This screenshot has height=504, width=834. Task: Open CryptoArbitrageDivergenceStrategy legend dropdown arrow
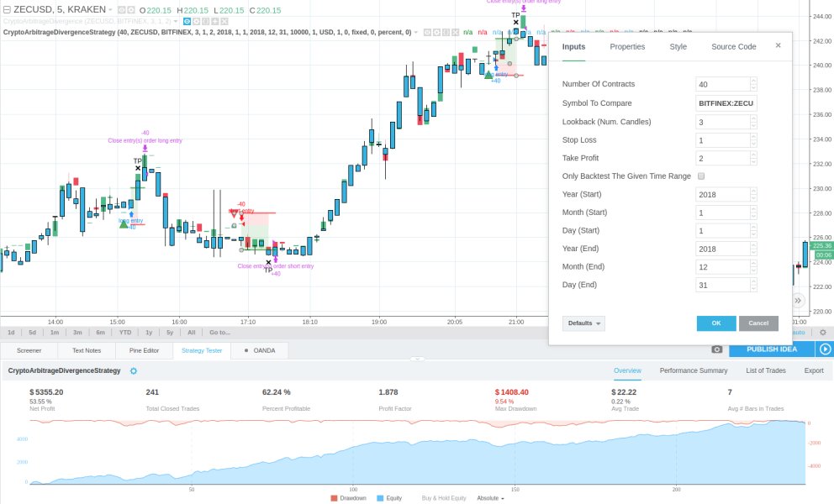click(416, 33)
